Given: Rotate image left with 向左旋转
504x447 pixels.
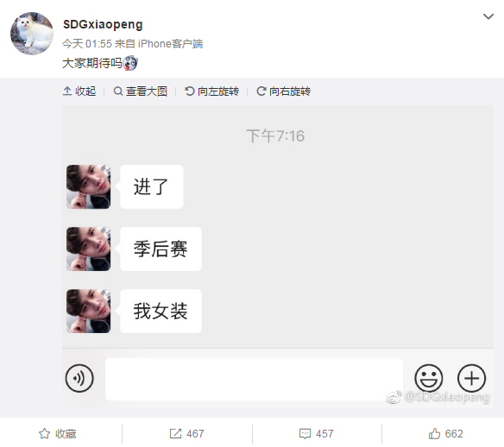Looking at the screenshot, I should pyautogui.click(x=211, y=91).
